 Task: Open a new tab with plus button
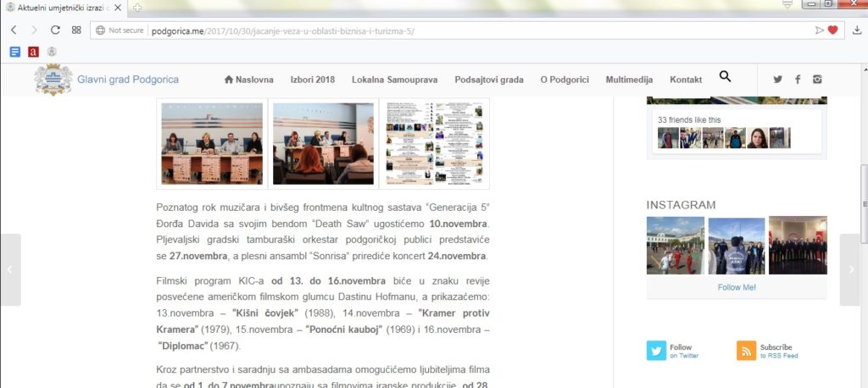click(136, 7)
